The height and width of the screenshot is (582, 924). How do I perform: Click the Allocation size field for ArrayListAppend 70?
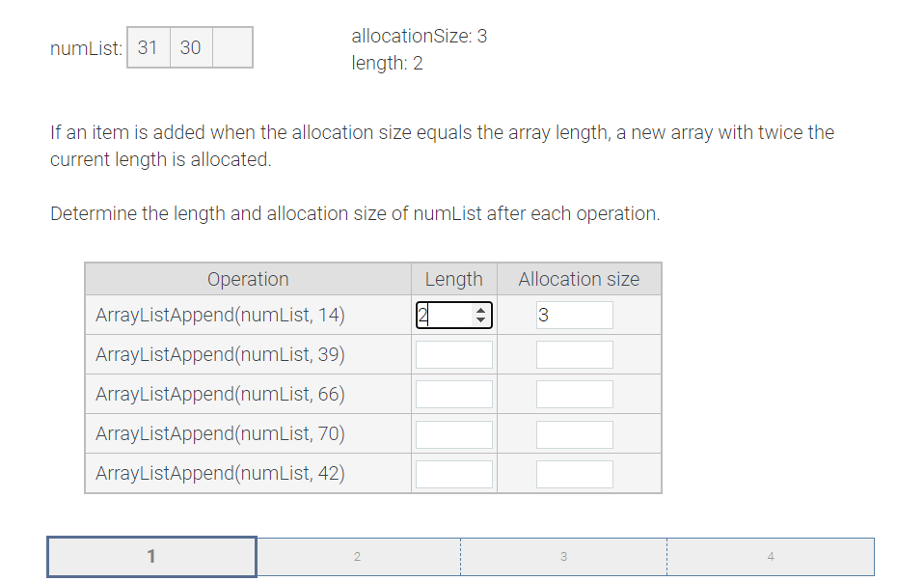574,433
